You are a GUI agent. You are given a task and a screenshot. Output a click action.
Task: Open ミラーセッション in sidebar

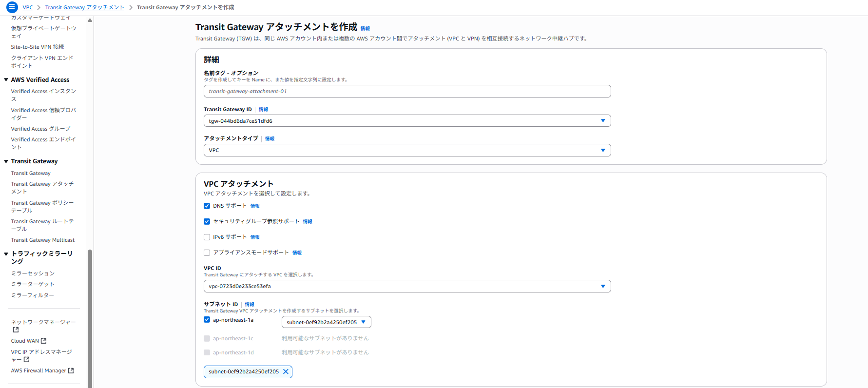tap(33, 273)
